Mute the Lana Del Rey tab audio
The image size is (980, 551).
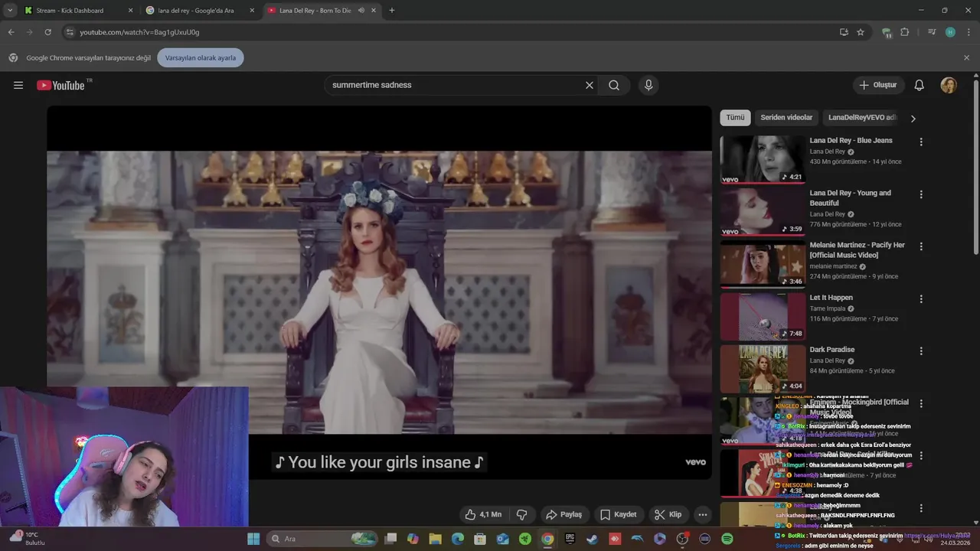point(361,11)
